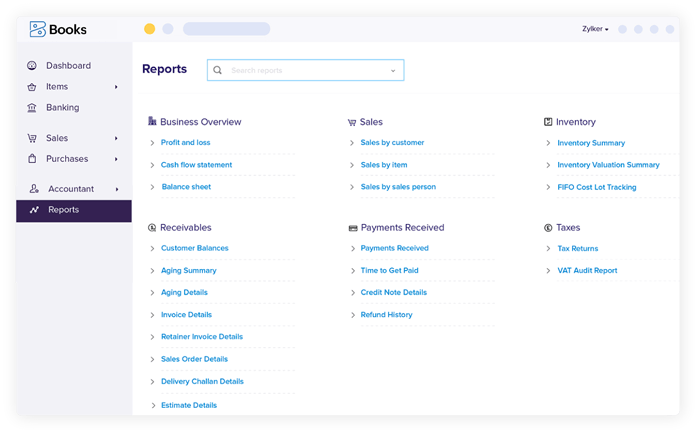The width and height of the screenshot is (695, 430).
Task: Open Customer Balances report
Action: point(195,248)
